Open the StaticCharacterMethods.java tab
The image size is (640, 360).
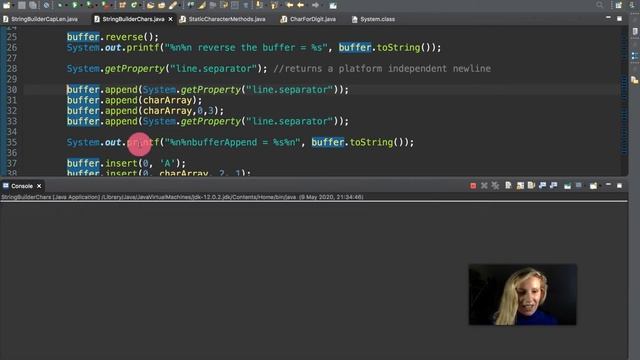[227, 19]
